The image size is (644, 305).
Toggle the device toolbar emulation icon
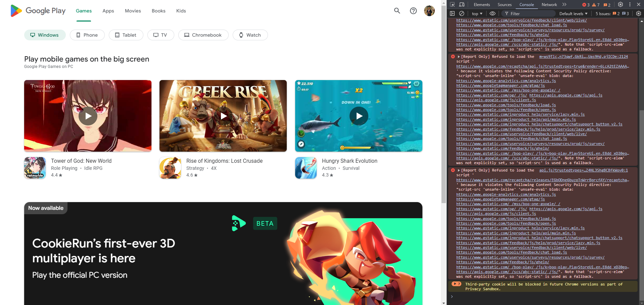point(462,4)
